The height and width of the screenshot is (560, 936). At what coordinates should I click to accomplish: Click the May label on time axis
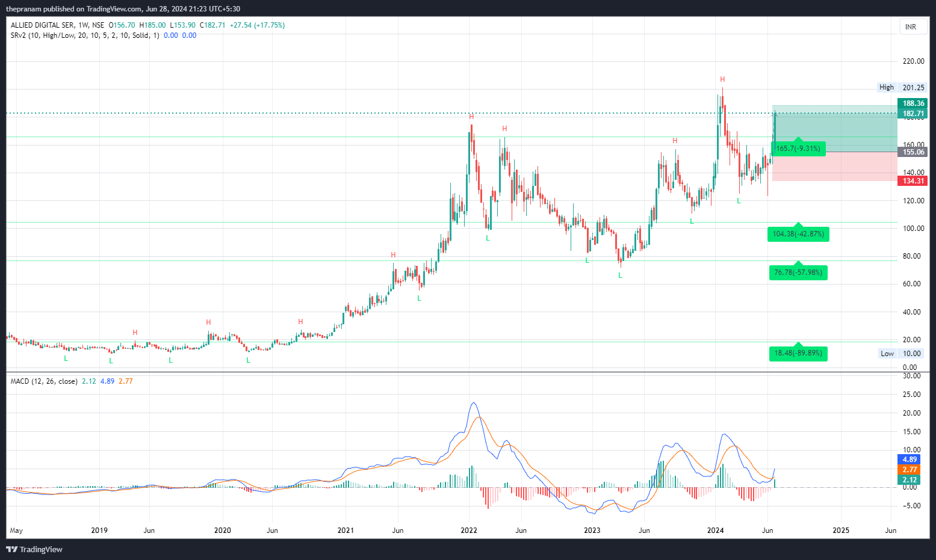tap(16, 531)
